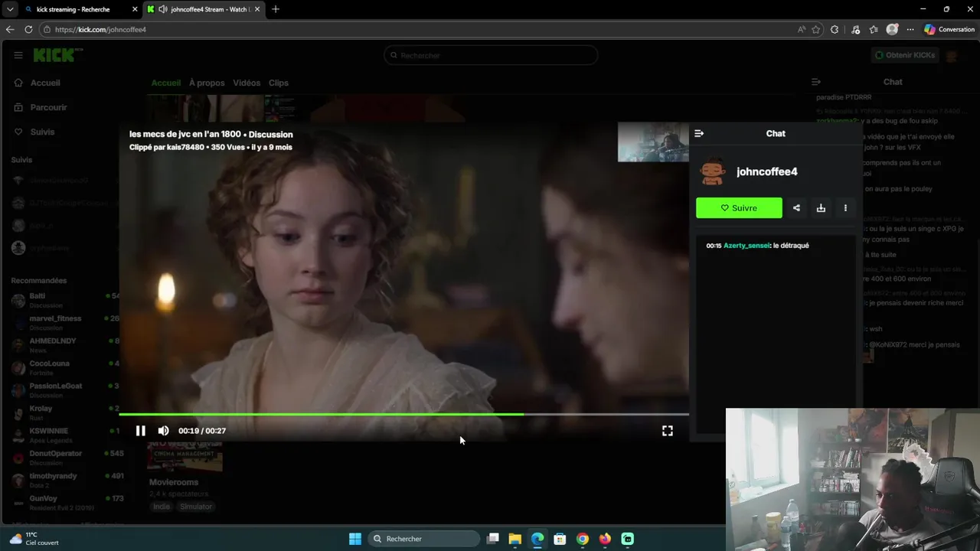This screenshot has width=980, height=551.
Task: Click the address bar URL
Action: click(100, 29)
